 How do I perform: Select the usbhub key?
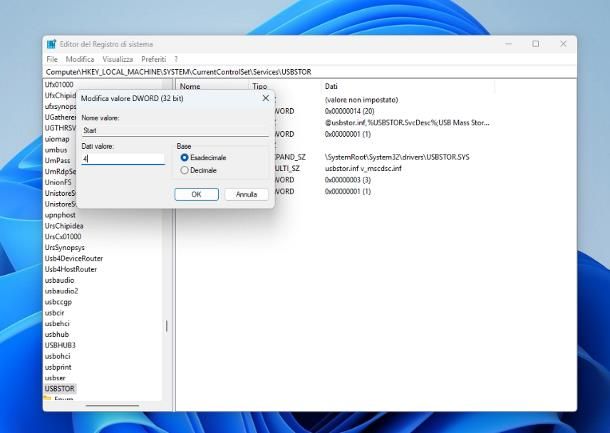point(57,335)
